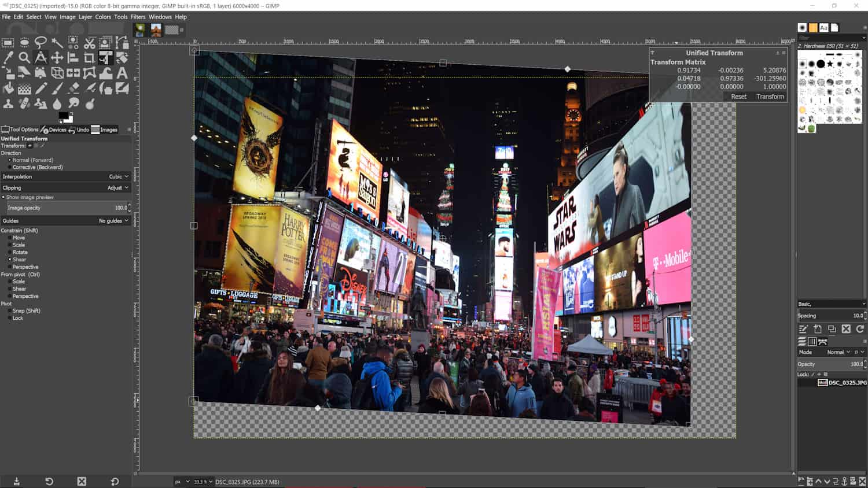The image size is (868, 488).
Task: Click the Image opacity slider
Action: tap(67, 208)
